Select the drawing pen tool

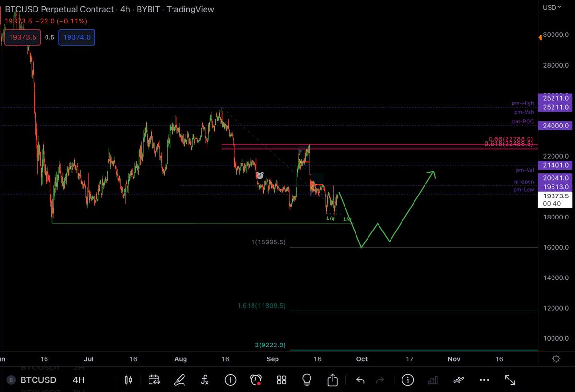[180, 380]
